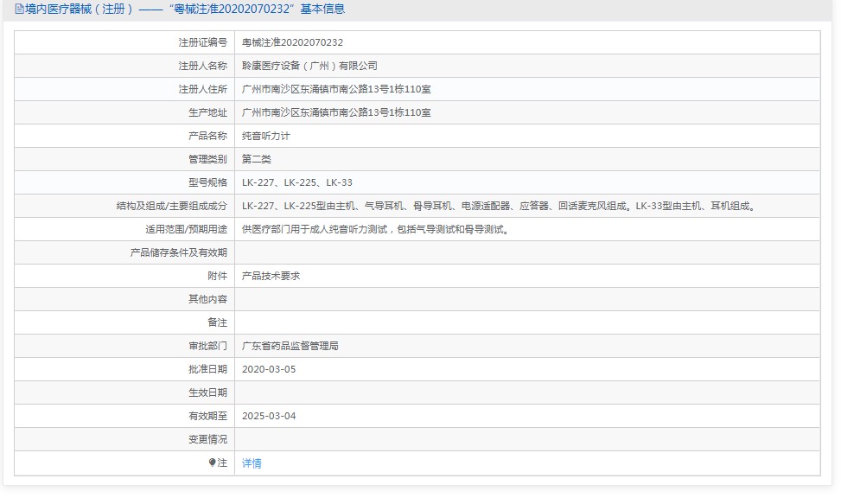The height and width of the screenshot is (504, 841).
Task: Click the expiry date 2025-03-04
Action: coord(269,416)
